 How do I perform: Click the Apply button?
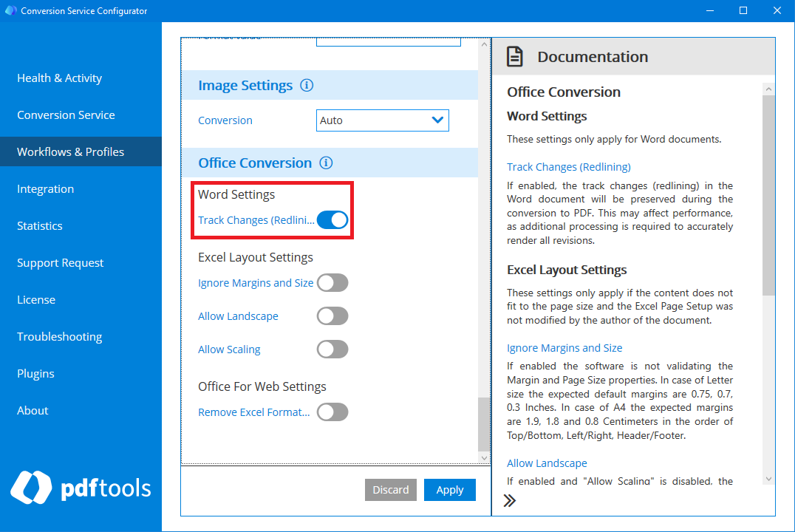tap(450, 490)
